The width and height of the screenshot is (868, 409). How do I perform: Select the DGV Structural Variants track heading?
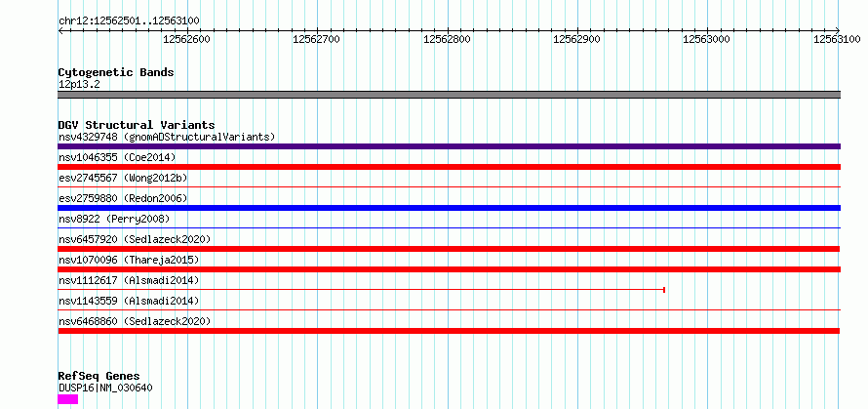[137, 125]
